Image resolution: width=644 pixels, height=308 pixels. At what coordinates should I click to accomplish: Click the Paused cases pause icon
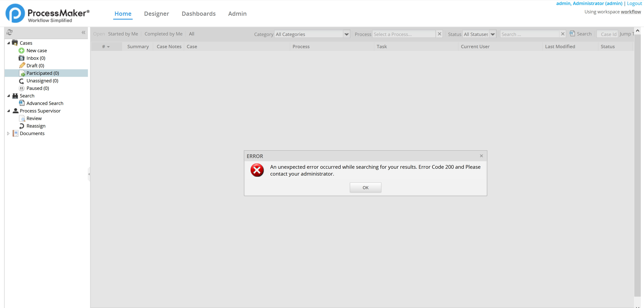click(21, 88)
